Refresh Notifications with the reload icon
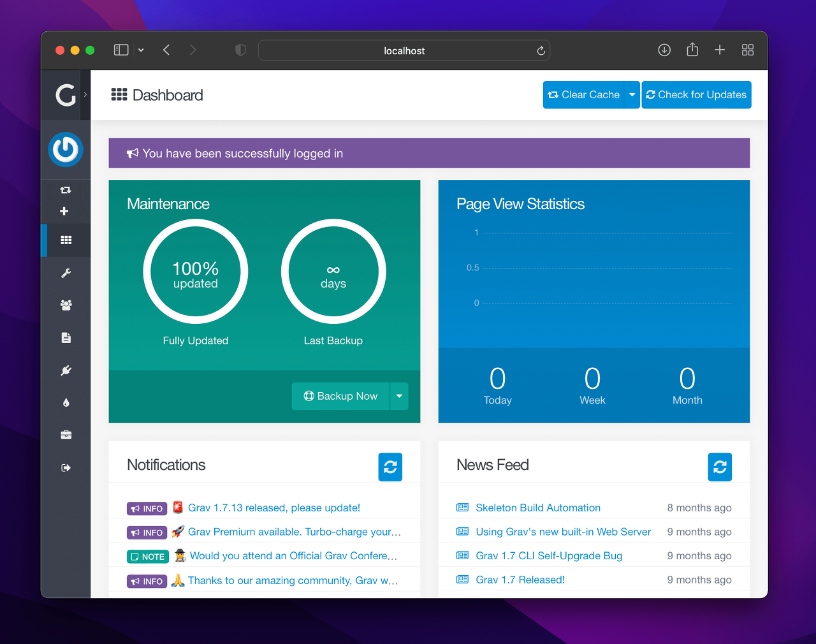816x644 pixels. coord(390,467)
